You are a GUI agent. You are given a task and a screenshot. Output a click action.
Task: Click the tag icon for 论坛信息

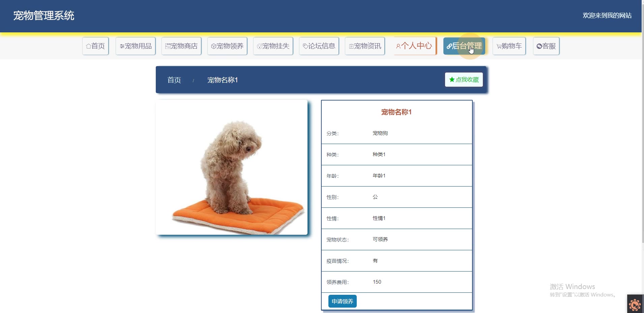(x=305, y=46)
